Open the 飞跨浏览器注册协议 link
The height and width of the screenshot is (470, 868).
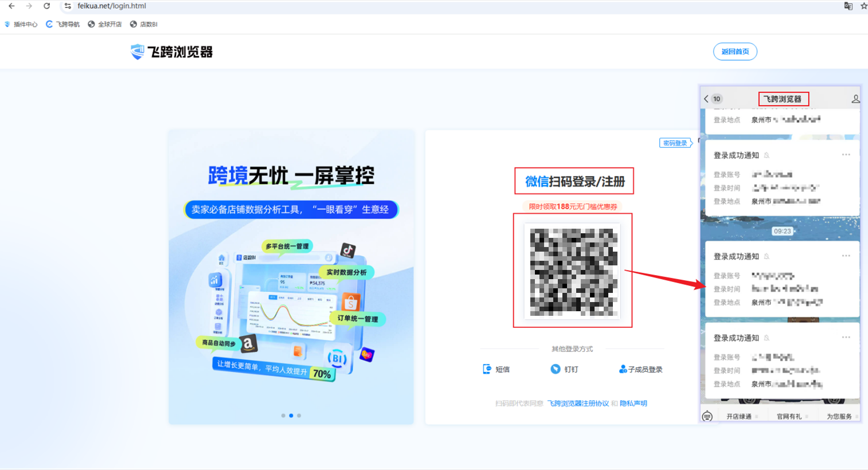tap(578, 404)
